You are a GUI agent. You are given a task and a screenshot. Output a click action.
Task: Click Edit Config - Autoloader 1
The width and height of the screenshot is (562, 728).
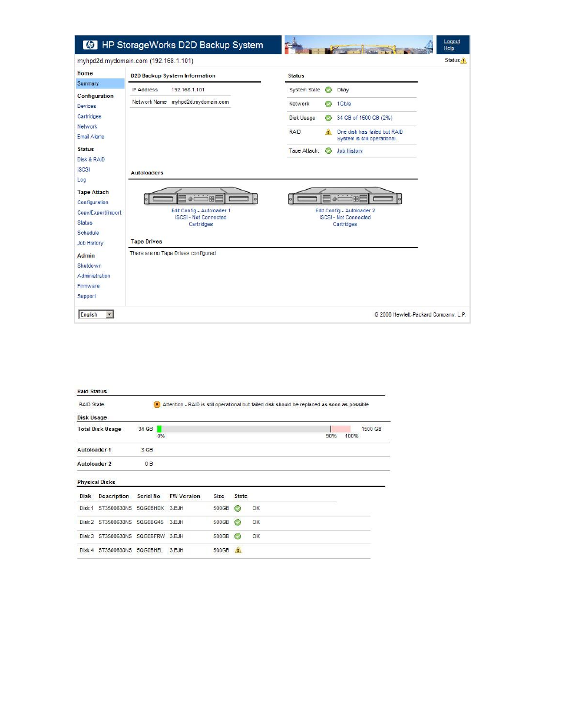[x=201, y=210]
